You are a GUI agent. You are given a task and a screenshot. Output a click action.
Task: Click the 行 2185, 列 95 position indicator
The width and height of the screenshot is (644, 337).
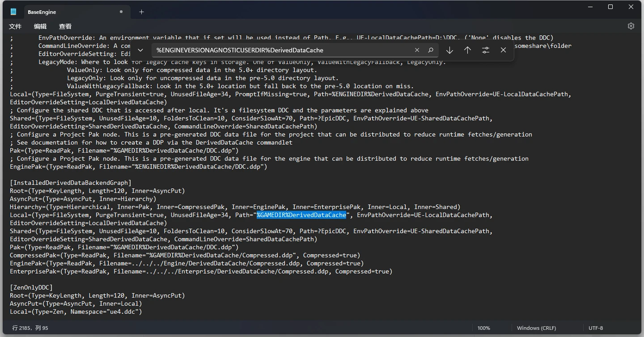pos(30,328)
